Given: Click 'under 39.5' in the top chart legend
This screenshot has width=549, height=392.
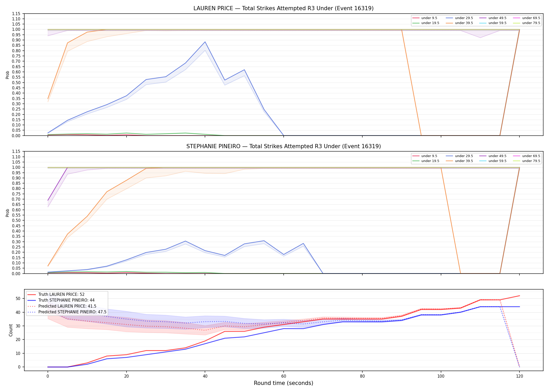Looking at the screenshot, I should [x=464, y=23].
